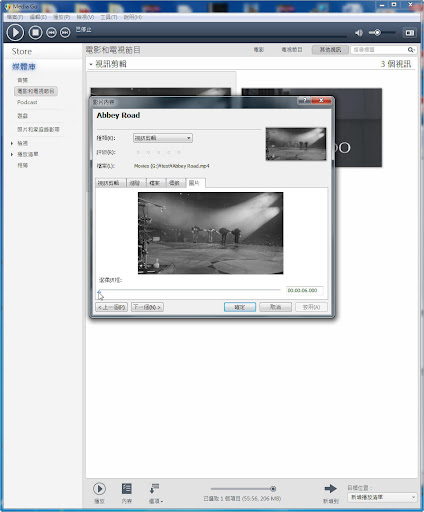Set rating to first circle
This screenshot has height=512, width=424.
click(x=138, y=152)
